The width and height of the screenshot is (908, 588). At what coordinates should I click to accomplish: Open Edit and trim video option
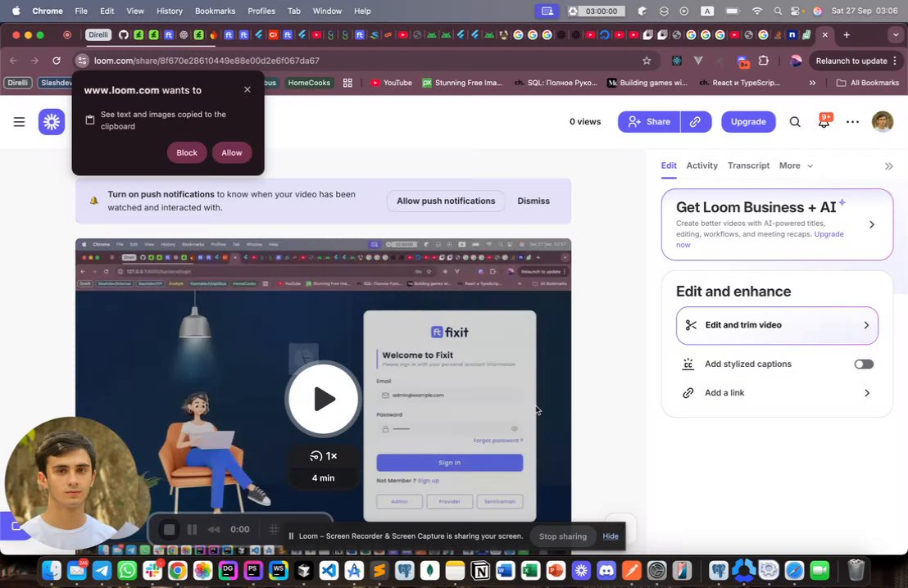point(777,325)
